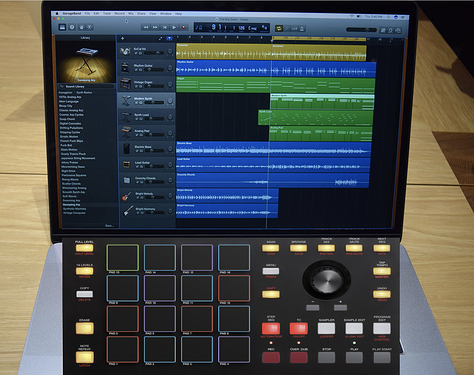The height and width of the screenshot is (375, 474).
Task: Open the Editors scissors toolbar button
Action: (x=90, y=27)
